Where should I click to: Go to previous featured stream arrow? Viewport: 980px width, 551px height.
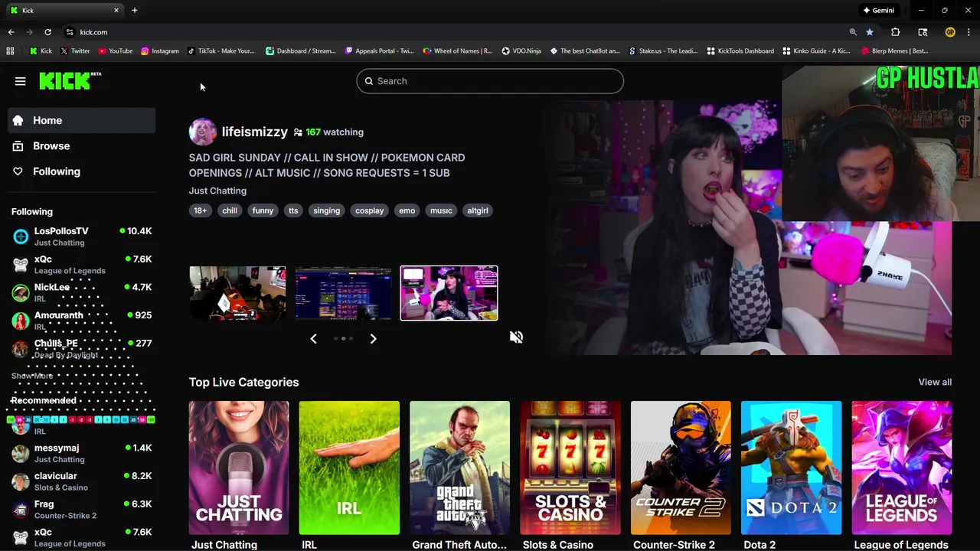pos(313,338)
